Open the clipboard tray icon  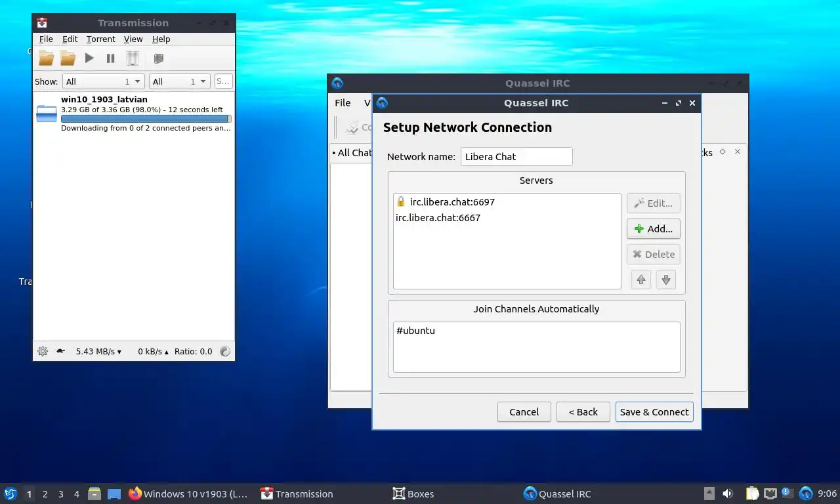[x=753, y=493]
